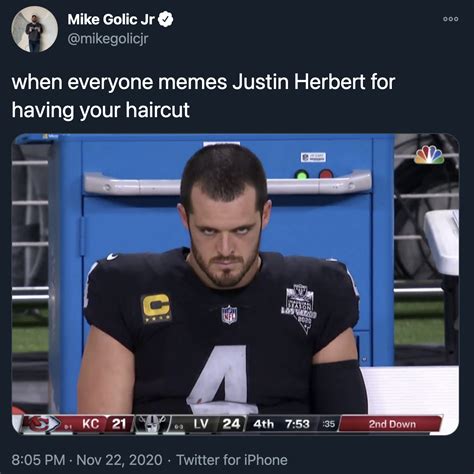
Task: Click the NFL shield on the jersey
Action: click(229, 314)
